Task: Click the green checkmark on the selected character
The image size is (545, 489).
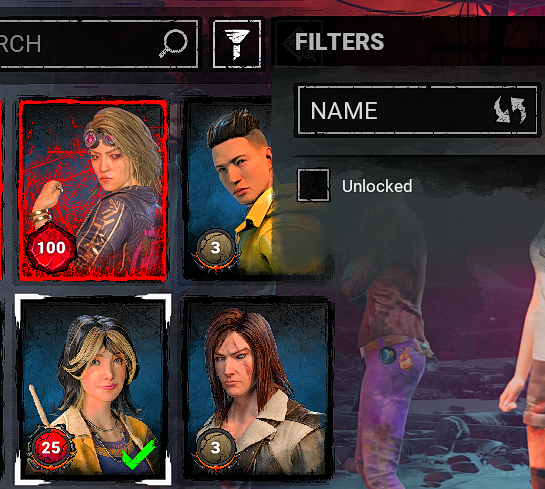Action: (x=139, y=454)
